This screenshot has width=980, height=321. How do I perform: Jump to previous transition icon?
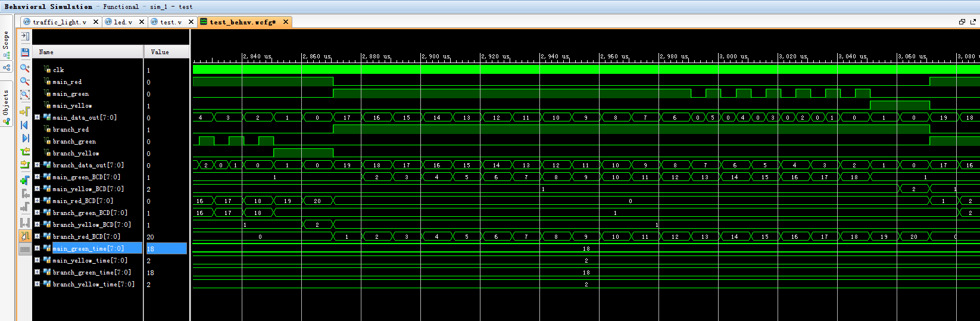[25, 152]
